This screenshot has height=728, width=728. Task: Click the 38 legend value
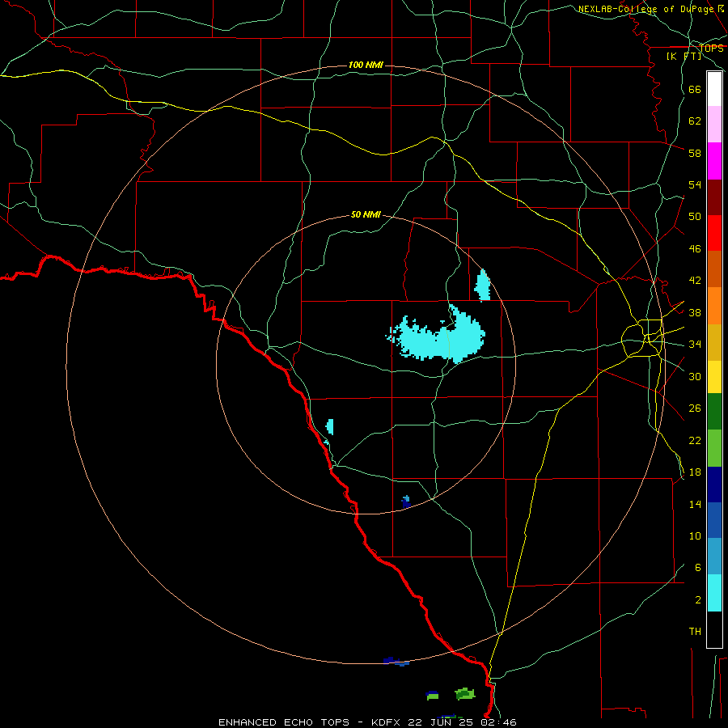(695, 312)
